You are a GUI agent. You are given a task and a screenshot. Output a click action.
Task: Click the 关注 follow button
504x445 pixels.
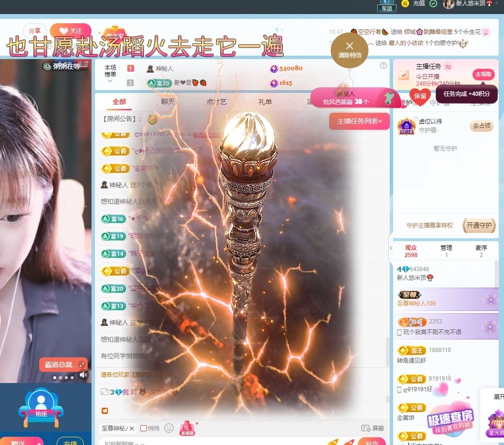[71, 31]
